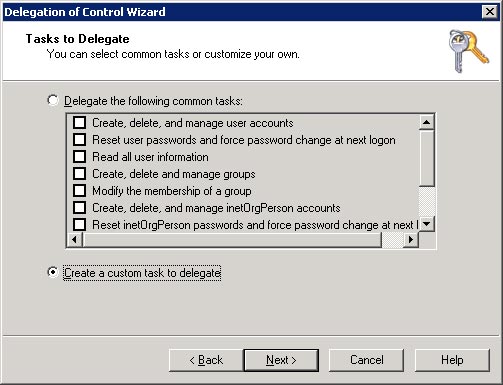503x385 pixels.
Task: Click the keys icon in the wizard header
Action: 468,51
